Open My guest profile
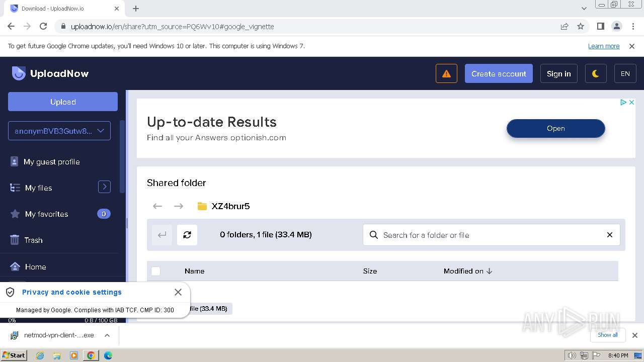 (x=51, y=162)
